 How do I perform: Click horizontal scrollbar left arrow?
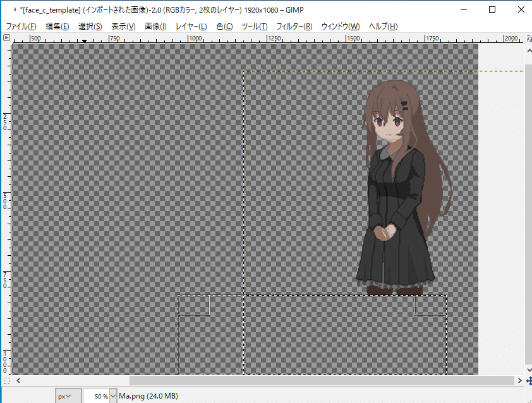tap(18, 381)
